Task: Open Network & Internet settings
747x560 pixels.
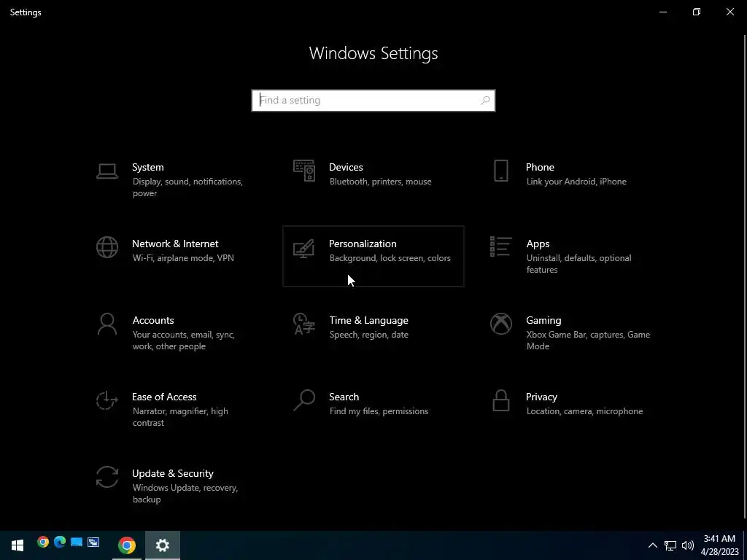Action: click(x=177, y=256)
